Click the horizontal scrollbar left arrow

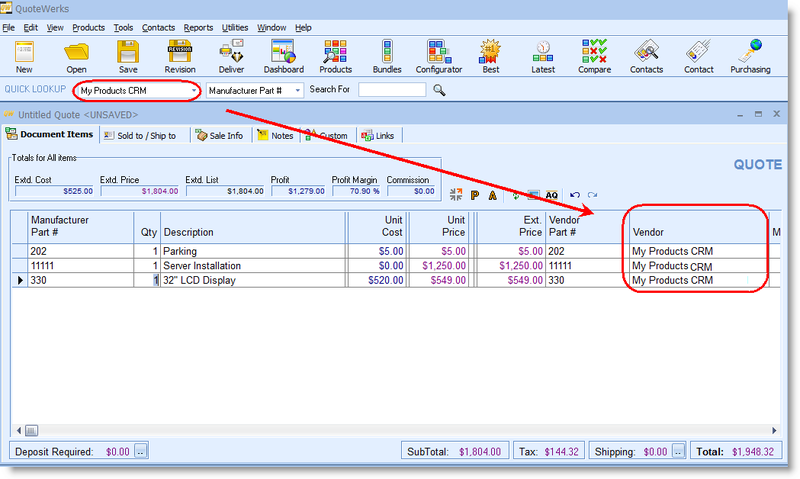pos(18,431)
